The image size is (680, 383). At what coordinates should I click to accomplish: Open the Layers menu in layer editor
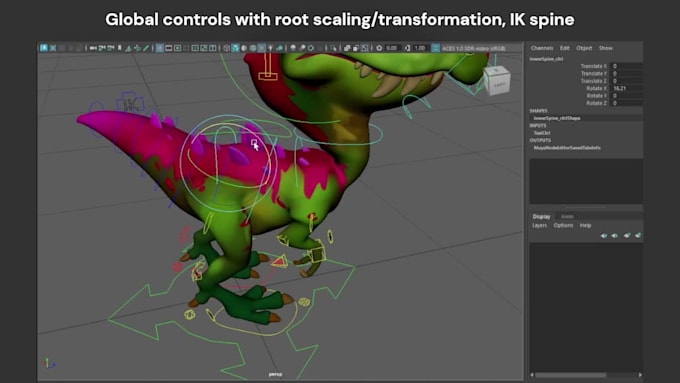(x=539, y=226)
